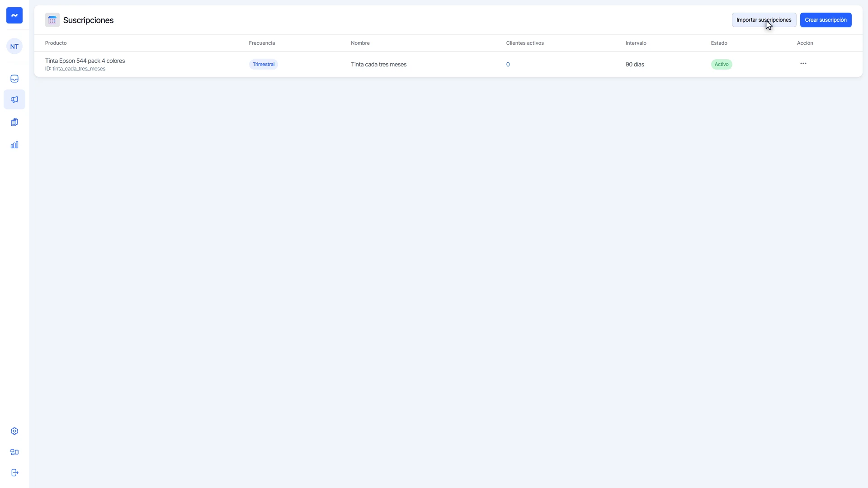Open the clipboard icon in sidebar
Screen dimensions: 868x488
pos(14,122)
